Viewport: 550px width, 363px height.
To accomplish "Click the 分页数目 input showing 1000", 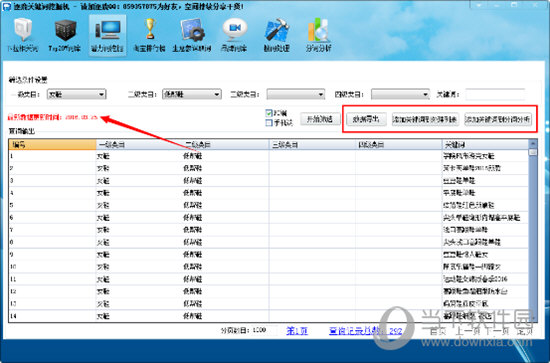I will [264, 330].
